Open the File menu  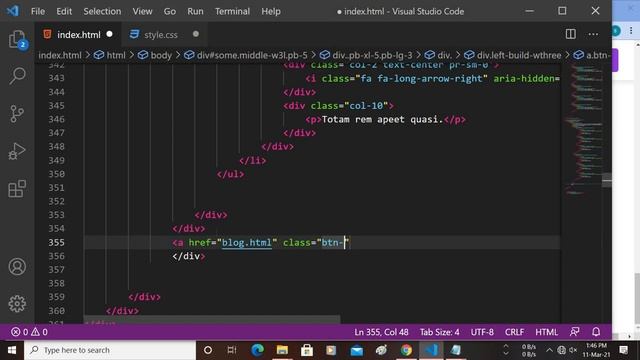[38, 11]
